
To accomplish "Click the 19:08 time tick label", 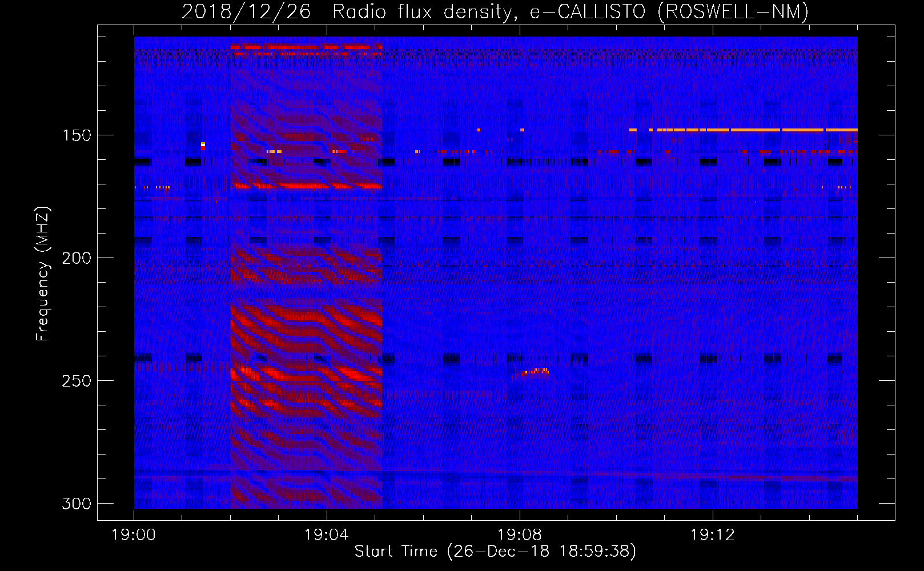I will click(520, 535).
